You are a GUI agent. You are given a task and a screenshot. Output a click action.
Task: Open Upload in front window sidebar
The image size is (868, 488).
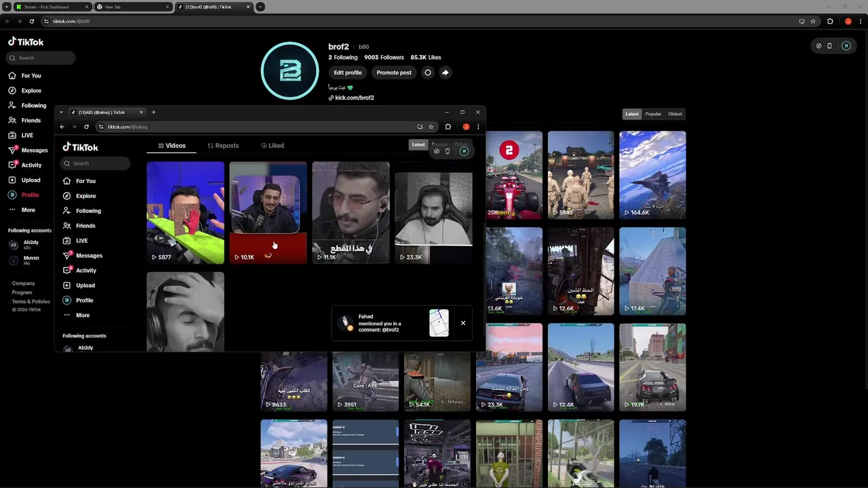79,285
